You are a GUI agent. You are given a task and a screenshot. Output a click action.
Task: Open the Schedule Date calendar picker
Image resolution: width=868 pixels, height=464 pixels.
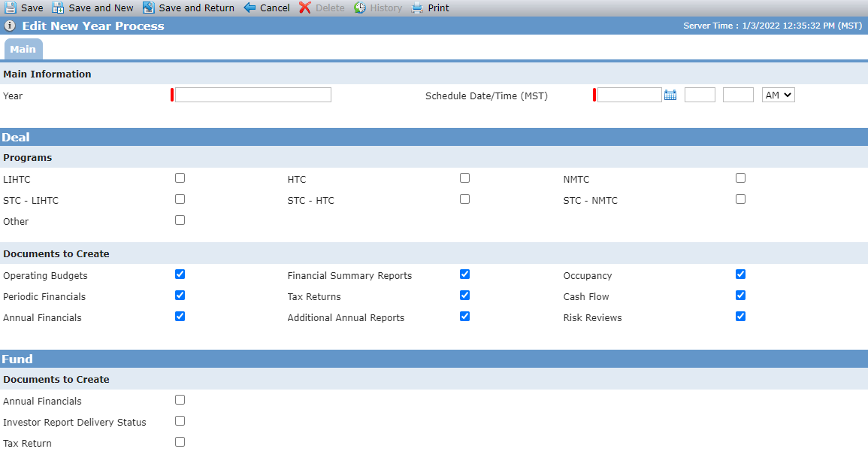pyautogui.click(x=670, y=96)
